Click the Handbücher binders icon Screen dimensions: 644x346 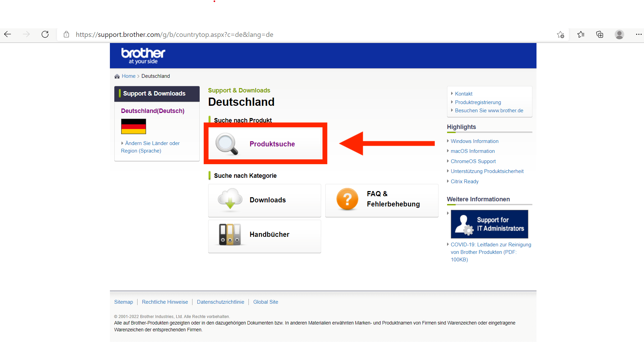coord(230,234)
